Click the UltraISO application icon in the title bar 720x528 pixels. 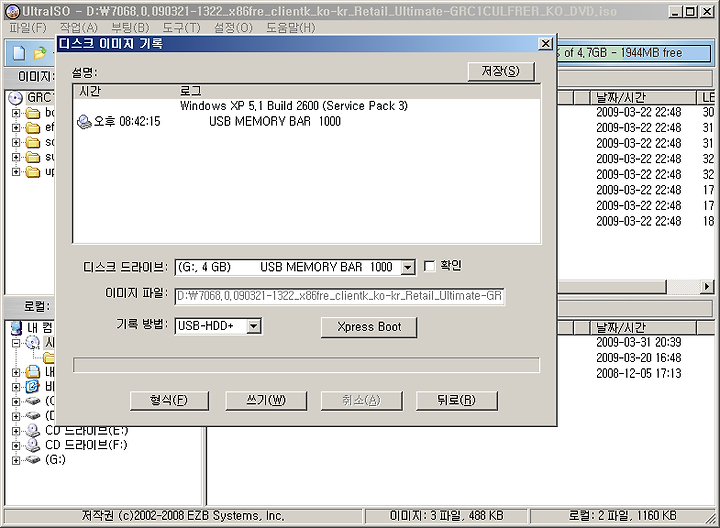(x=14, y=11)
